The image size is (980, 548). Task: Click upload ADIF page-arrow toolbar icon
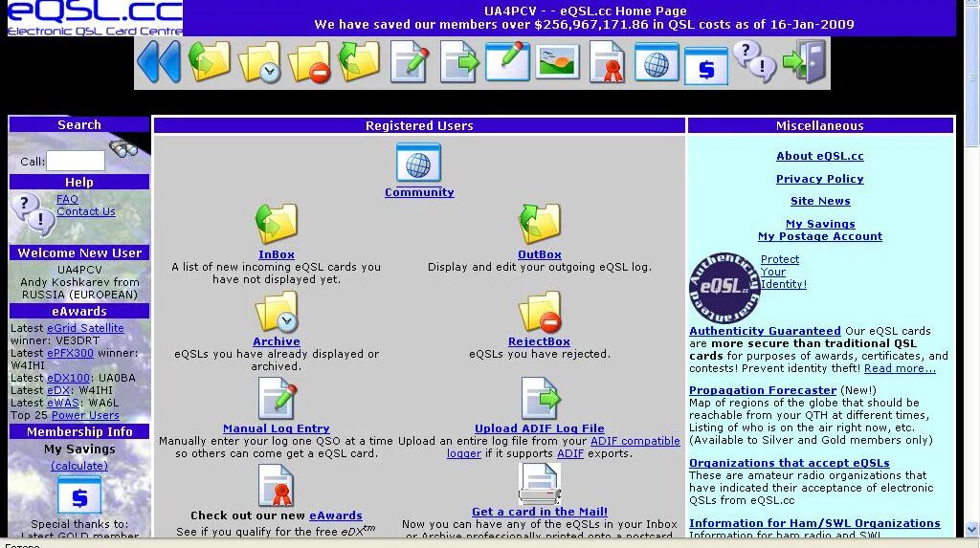tap(458, 62)
